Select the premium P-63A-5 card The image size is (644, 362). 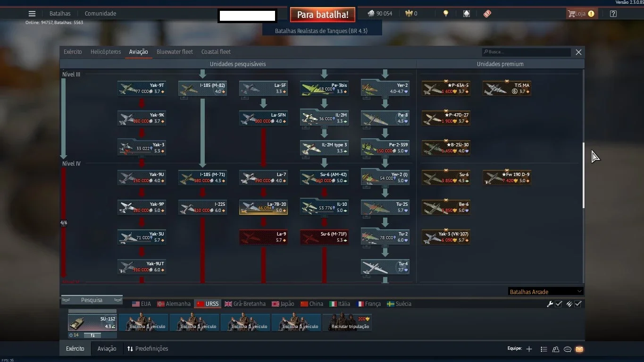pyautogui.click(x=446, y=88)
